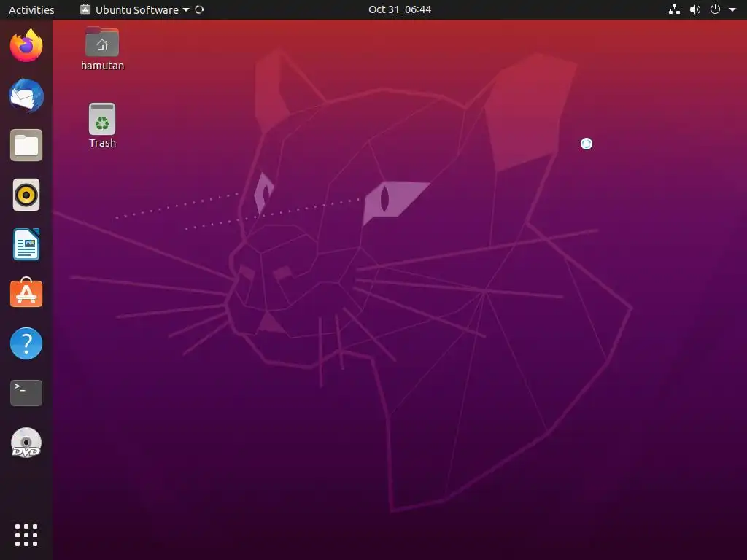Open the DVD disc dock icon

[26, 443]
